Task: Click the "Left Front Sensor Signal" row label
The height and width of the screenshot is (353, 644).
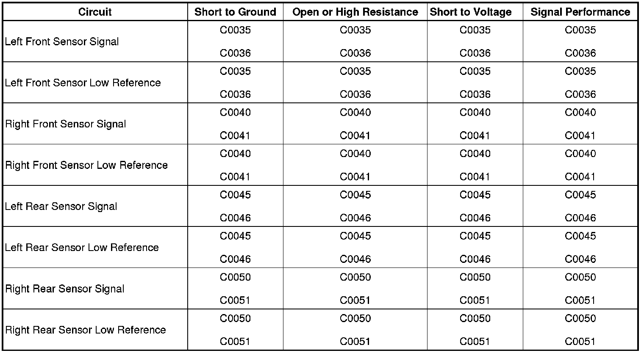Action: 62,42
